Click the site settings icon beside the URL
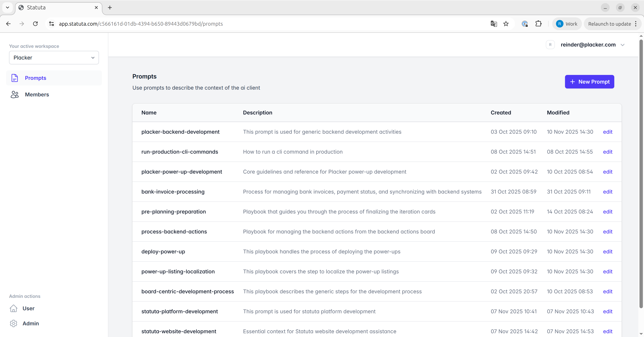The width and height of the screenshot is (644, 337). [x=51, y=24]
